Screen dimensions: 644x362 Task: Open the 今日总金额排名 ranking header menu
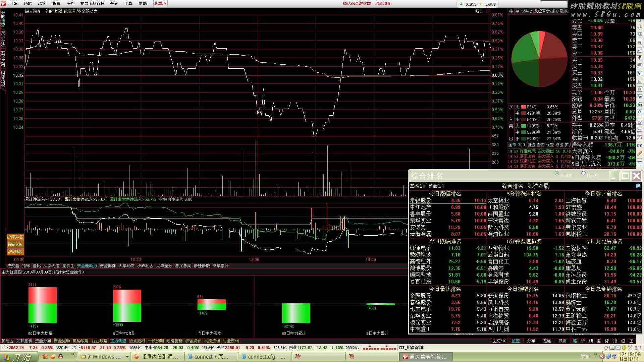pyautogui.click(x=603, y=289)
